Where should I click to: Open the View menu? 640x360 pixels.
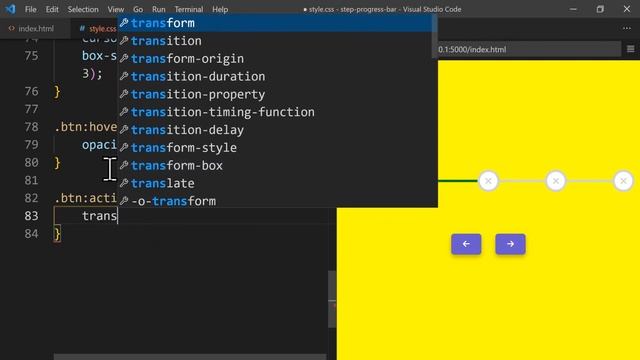tap(116, 9)
